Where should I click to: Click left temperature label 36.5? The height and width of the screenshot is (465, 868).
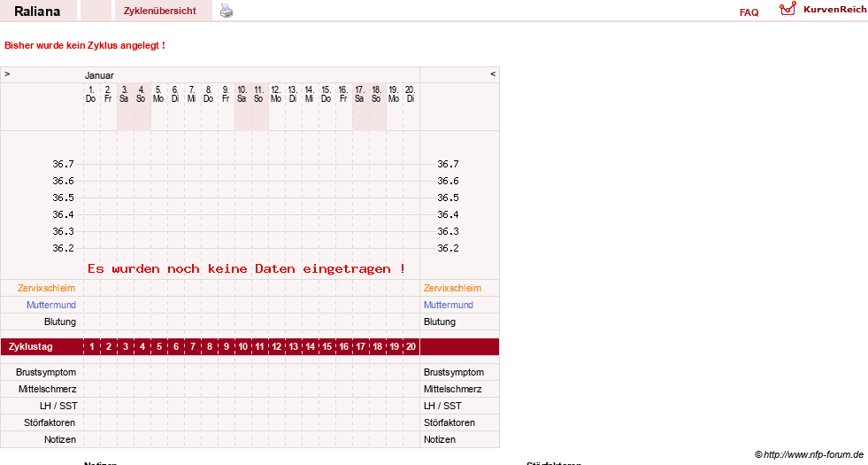pos(63,198)
